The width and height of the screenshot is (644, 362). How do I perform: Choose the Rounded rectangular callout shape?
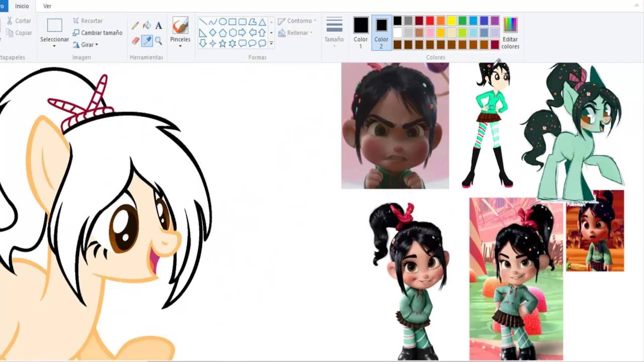click(x=243, y=43)
